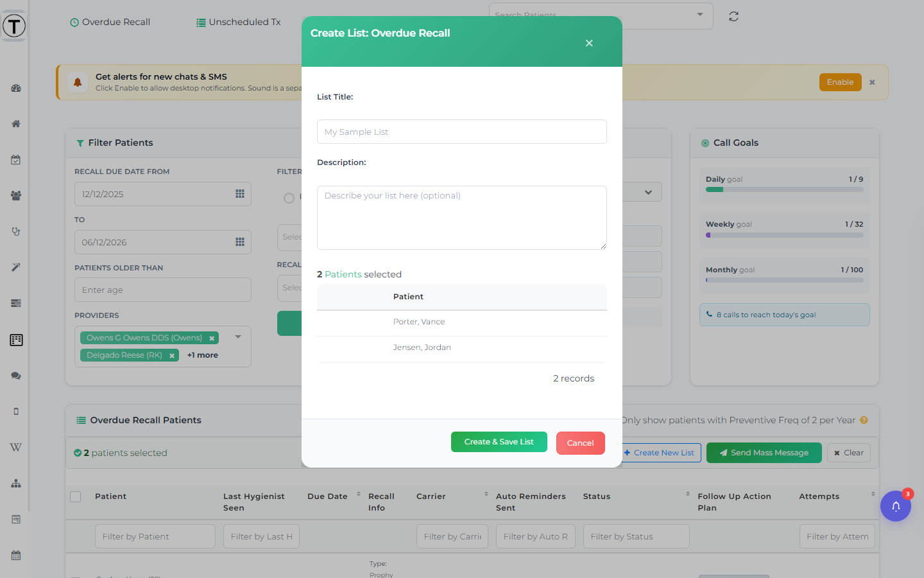This screenshot has width=924, height=578.
Task: Open the stethoscope sidebar icon
Action: (x=16, y=231)
